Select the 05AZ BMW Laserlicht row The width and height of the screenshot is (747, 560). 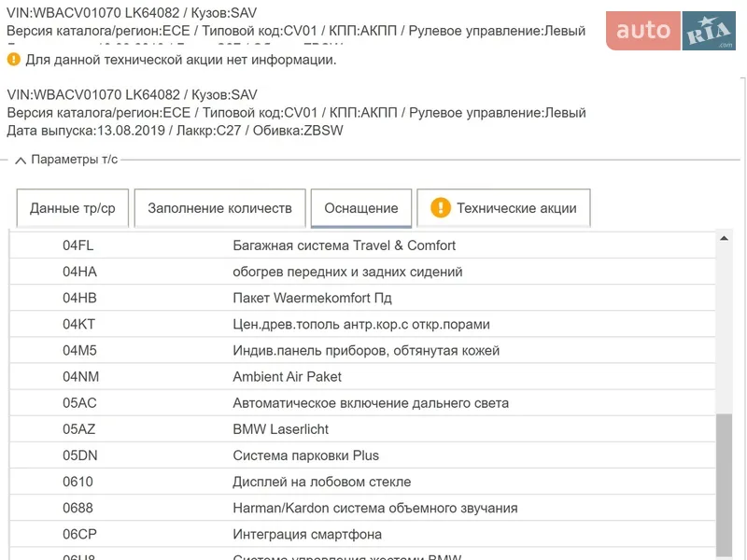279,429
